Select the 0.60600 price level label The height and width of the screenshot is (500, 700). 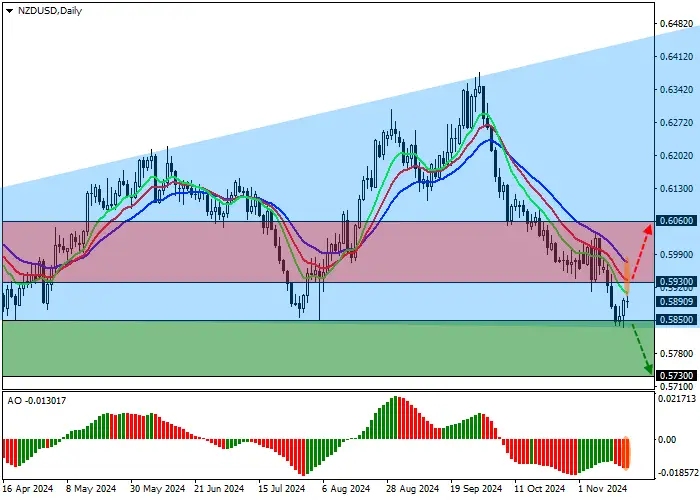pyautogui.click(x=676, y=221)
